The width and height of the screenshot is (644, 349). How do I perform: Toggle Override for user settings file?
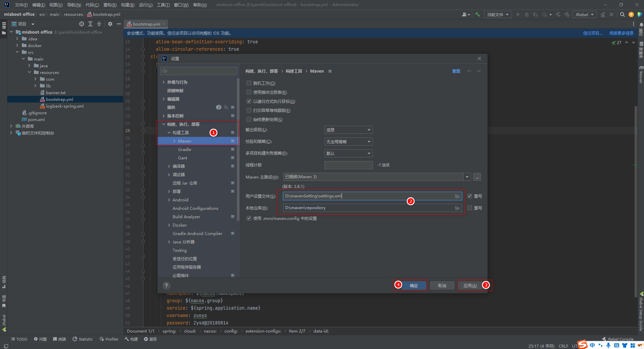pyautogui.click(x=470, y=196)
